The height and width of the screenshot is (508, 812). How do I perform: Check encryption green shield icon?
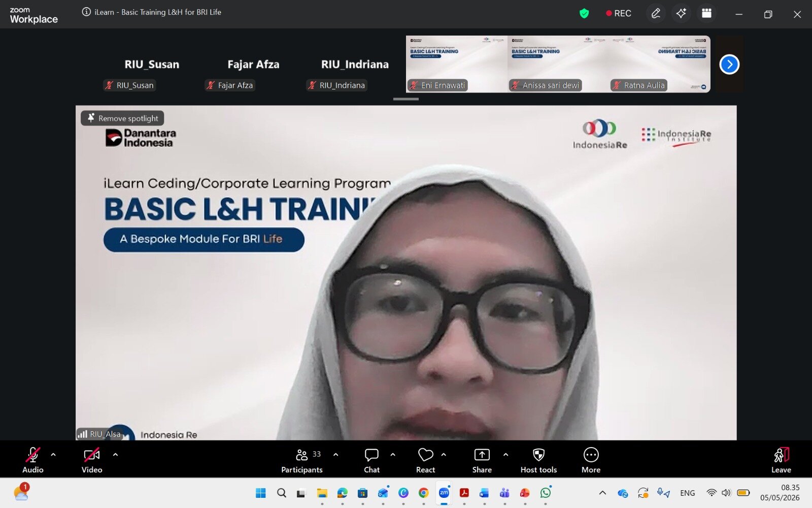point(584,14)
